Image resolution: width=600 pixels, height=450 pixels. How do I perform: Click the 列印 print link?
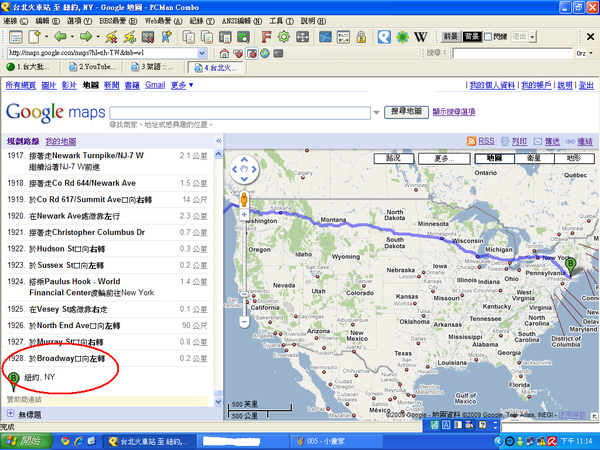click(519, 141)
